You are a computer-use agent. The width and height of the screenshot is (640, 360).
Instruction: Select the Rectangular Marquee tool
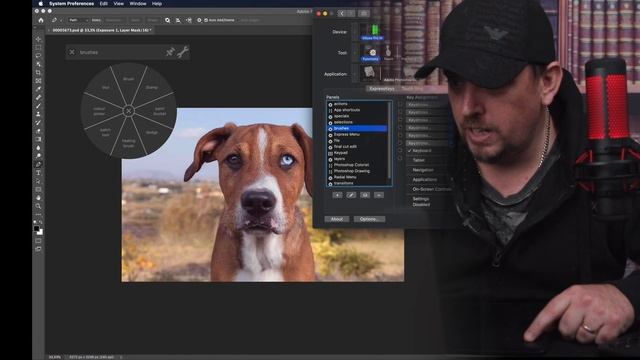click(38, 47)
